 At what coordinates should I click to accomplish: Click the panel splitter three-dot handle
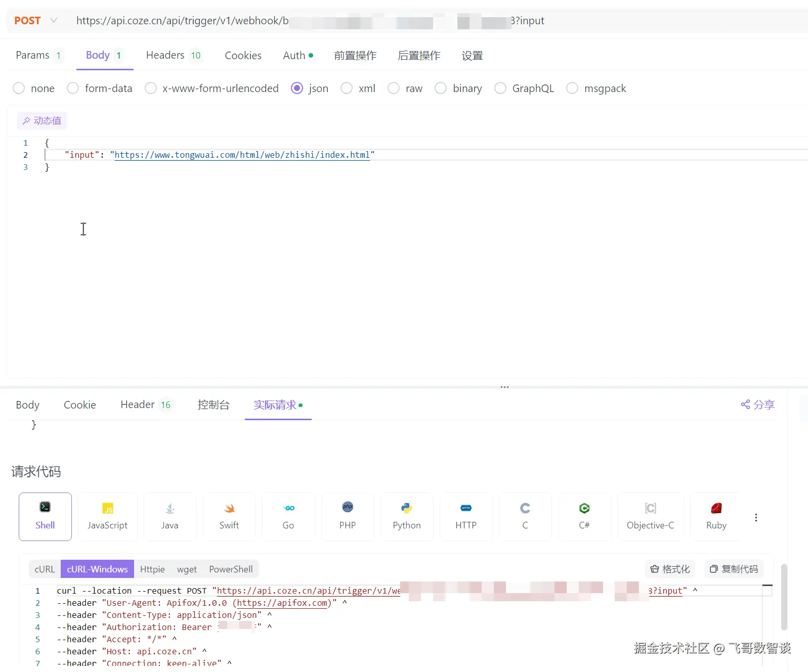504,387
